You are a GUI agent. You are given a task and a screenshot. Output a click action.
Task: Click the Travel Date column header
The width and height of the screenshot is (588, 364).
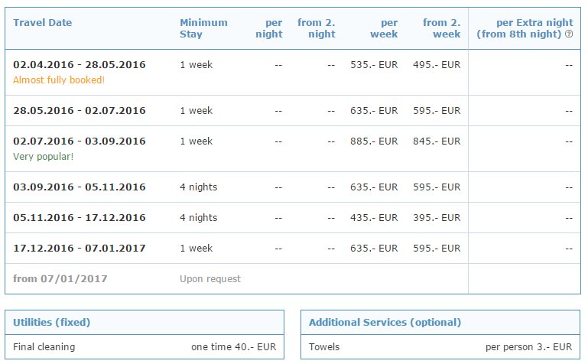pos(43,22)
